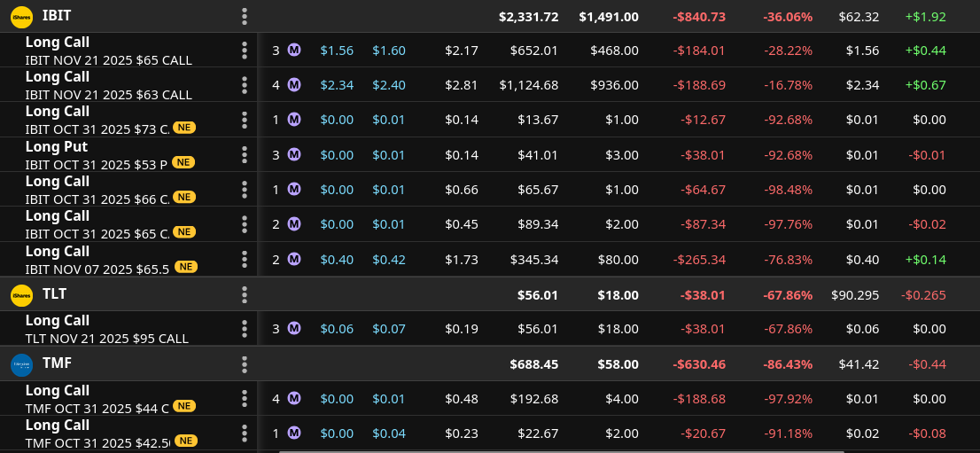Click TLT last price $90.295
Viewport: 980px width, 453px height.
click(855, 294)
